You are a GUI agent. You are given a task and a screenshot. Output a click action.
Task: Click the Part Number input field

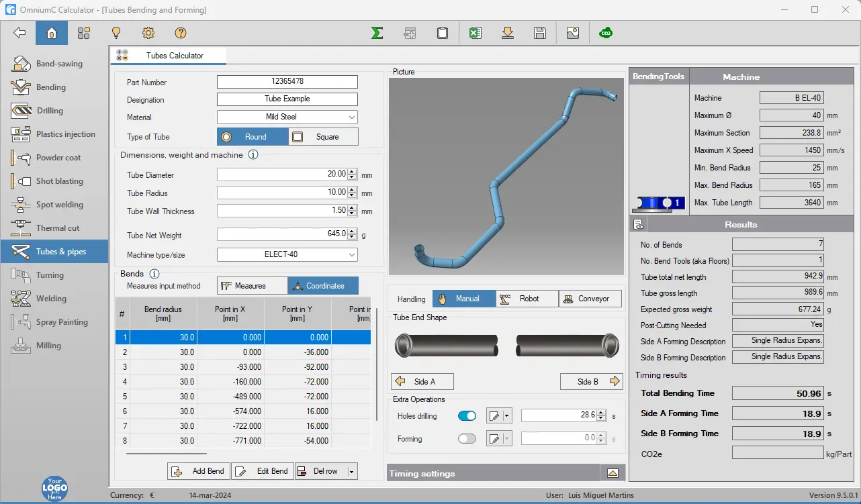[x=287, y=82]
